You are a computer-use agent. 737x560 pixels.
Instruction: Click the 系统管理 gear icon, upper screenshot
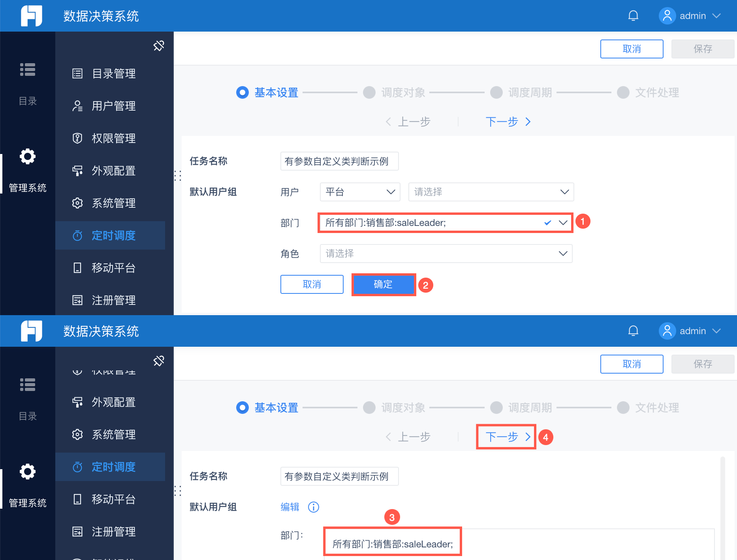(77, 203)
